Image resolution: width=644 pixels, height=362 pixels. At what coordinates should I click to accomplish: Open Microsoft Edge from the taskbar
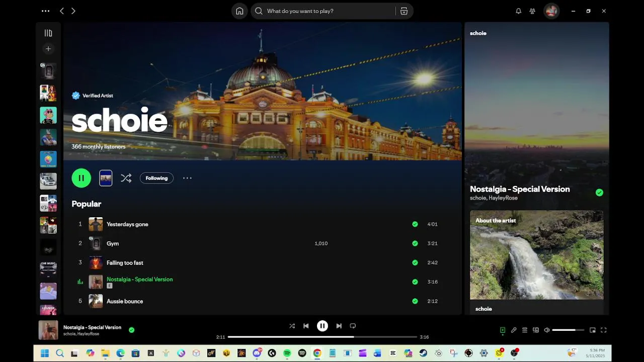coord(120,353)
